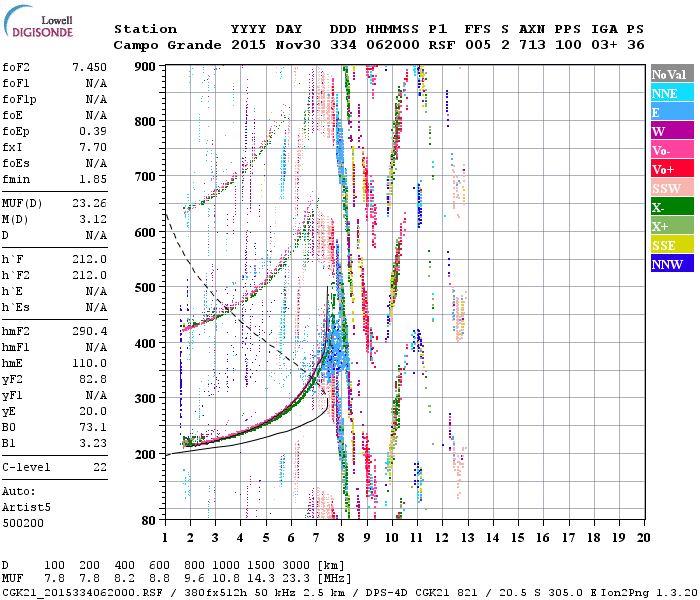Click the hmE value 110.0

pyautogui.click(x=90, y=363)
